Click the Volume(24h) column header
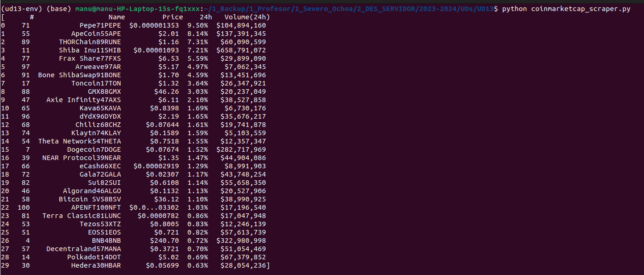 pyautogui.click(x=247, y=17)
